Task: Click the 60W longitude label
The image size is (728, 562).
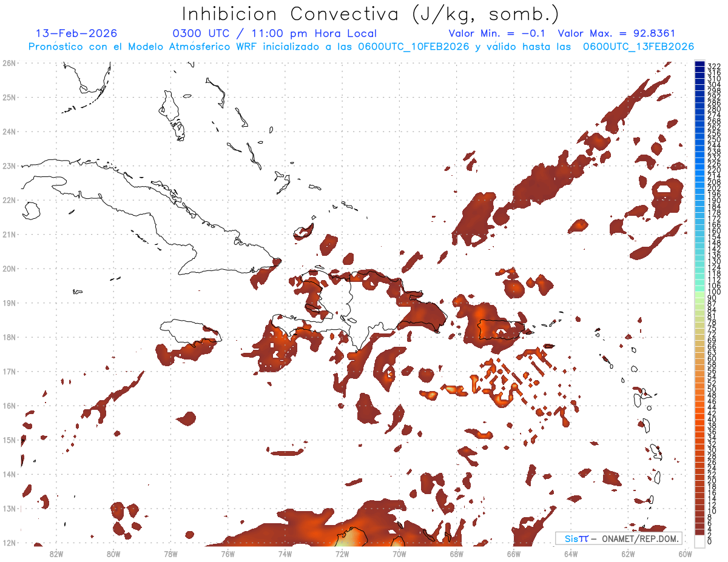Action: coord(686,554)
